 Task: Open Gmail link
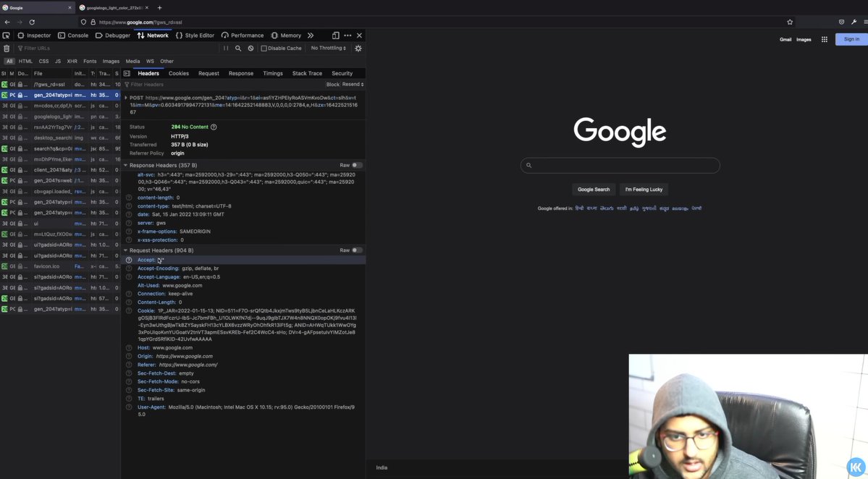785,40
